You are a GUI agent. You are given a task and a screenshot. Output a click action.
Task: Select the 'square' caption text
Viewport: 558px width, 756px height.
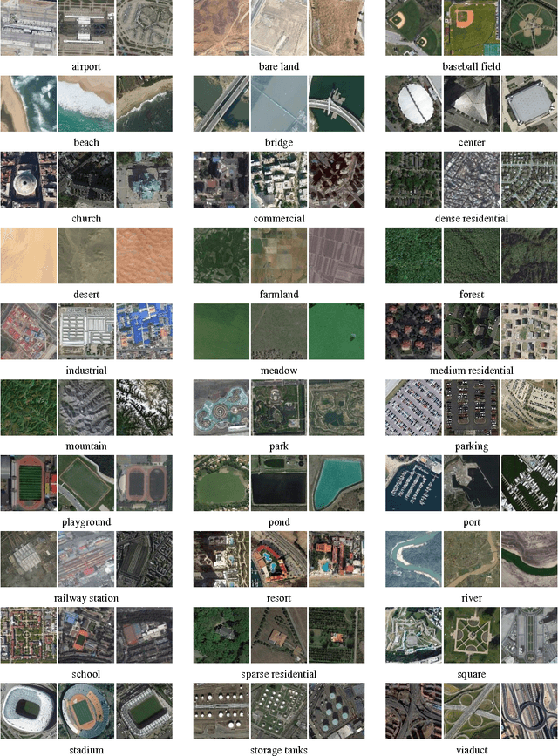click(471, 675)
